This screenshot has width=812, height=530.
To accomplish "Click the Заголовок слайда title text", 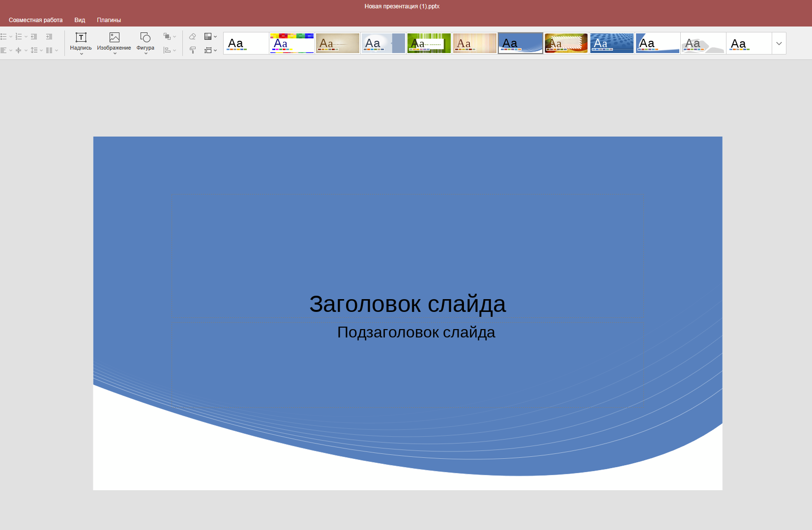I will point(407,304).
